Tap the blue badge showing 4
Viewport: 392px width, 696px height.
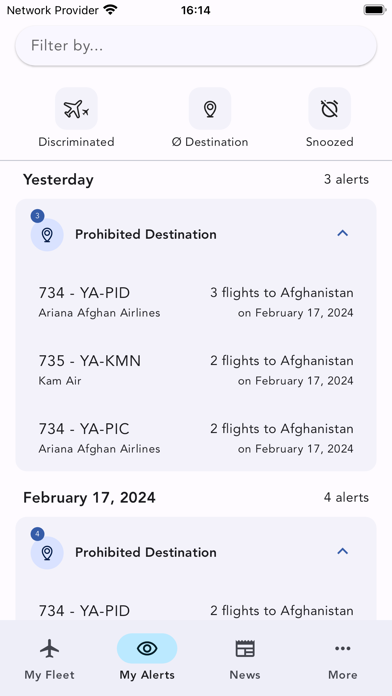(37, 534)
